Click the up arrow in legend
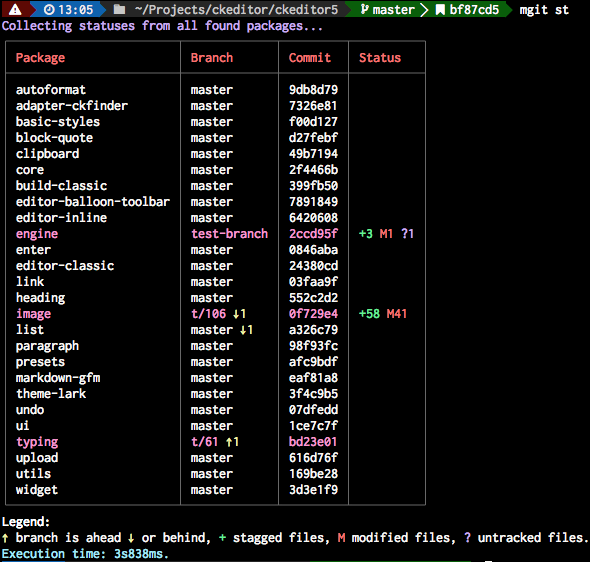This screenshot has height=562, width=590. point(5,538)
